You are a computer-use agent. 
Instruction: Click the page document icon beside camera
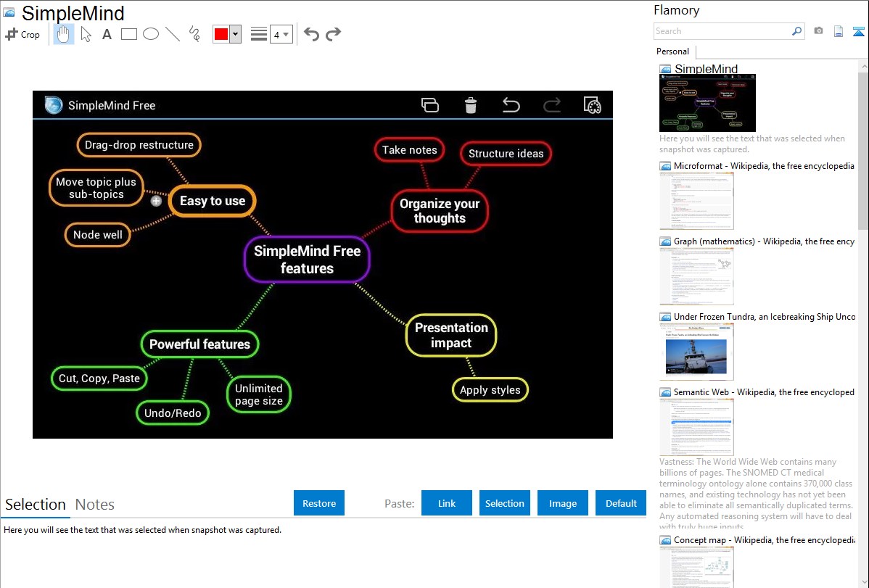(839, 31)
